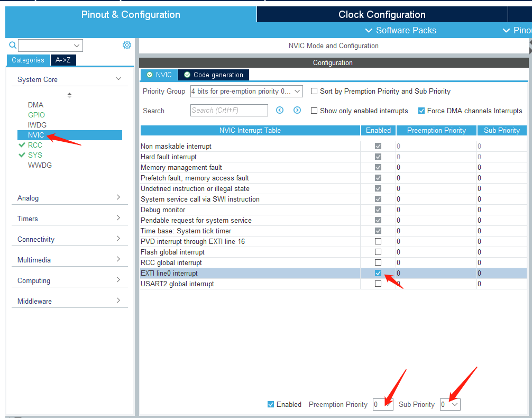Select the USART2 global interrupt row
This screenshot has width=532, height=418.
click(x=334, y=284)
